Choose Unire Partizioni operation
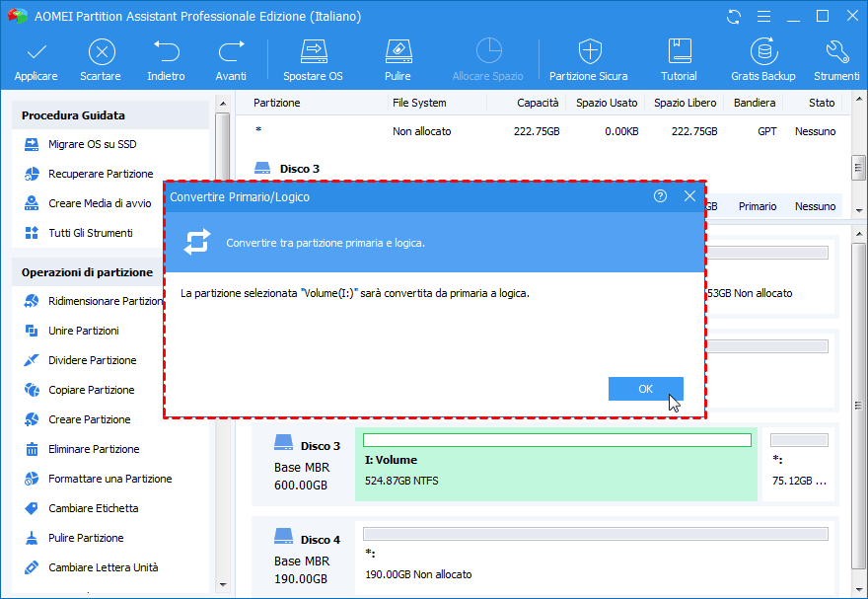The width and height of the screenshot is (868, 599). point(84,331)
